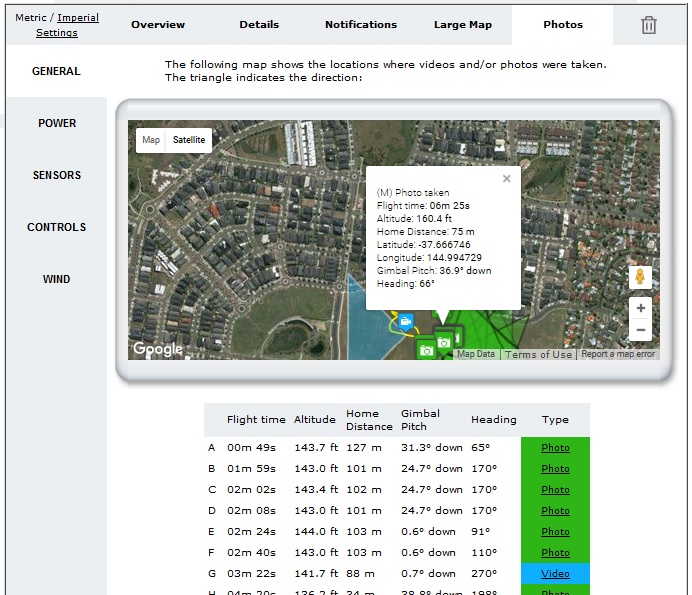Zoom in the map with plus button
Image resolution: width=692 pixels, height=595 pixels.
[640, 308]
